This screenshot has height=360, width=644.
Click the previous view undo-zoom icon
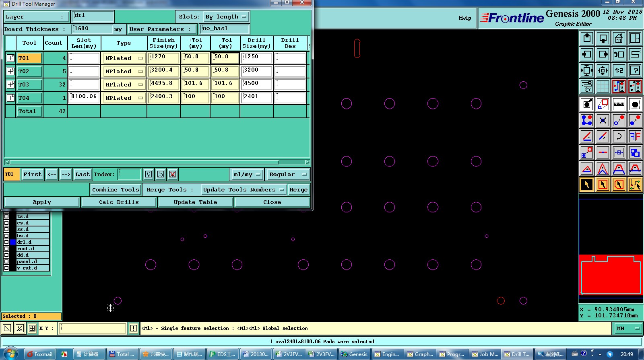tap(619, 54)
